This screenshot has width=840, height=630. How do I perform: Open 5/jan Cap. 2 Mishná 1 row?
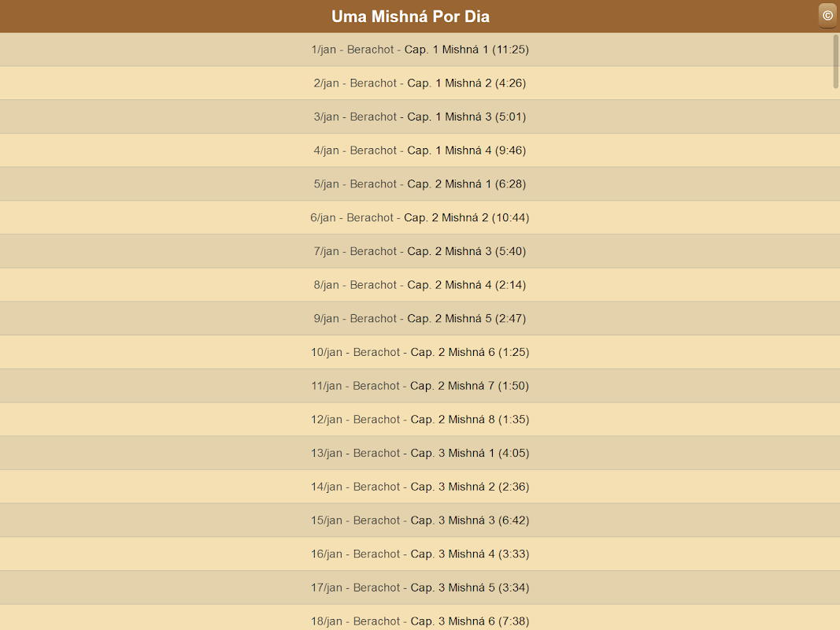point(420,184)
